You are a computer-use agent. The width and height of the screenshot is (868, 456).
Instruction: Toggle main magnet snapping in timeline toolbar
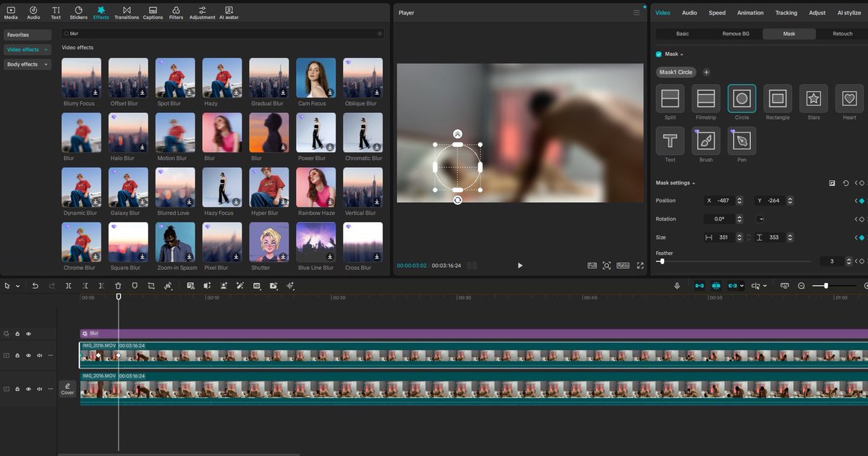(x=699, y=286)
